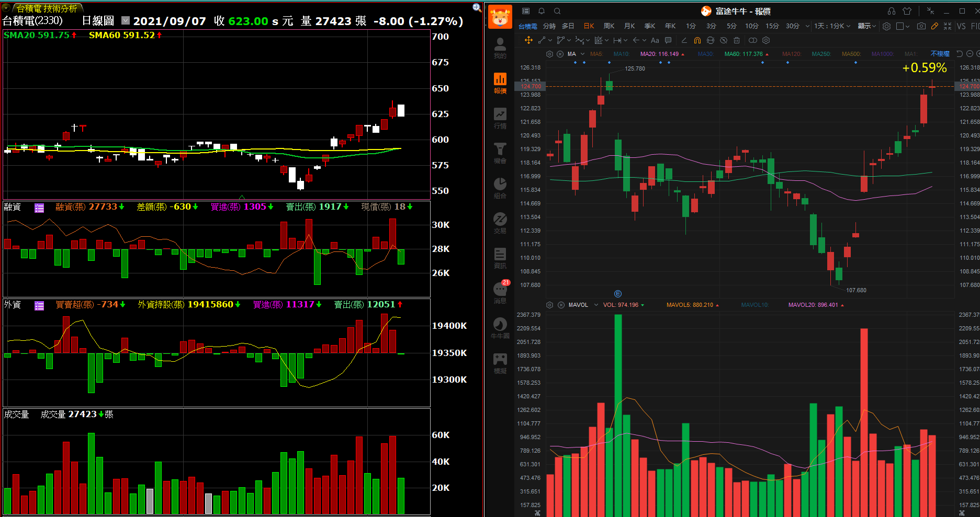Image resolution: width=980 pixels, height=517 pixels.
Task: Switch to the 周K weekly chart tab
Action: point(609,26)
